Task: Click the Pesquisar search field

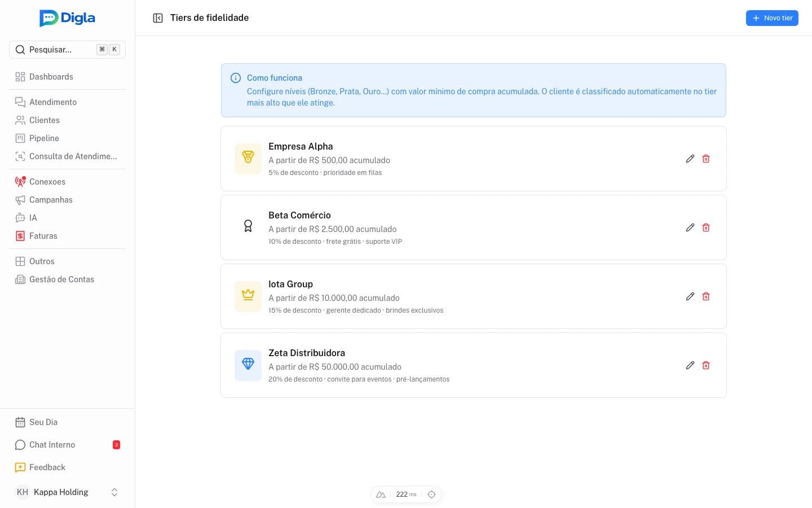Action: [x=68, y=50]
